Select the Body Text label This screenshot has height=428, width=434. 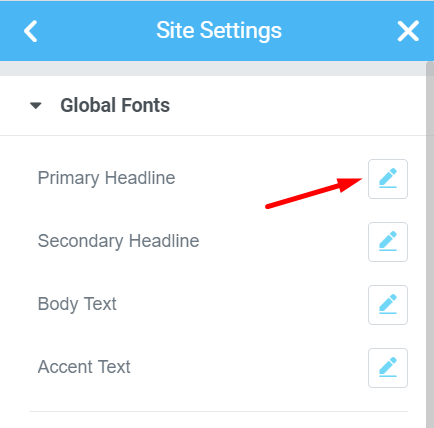coord(77,304)
